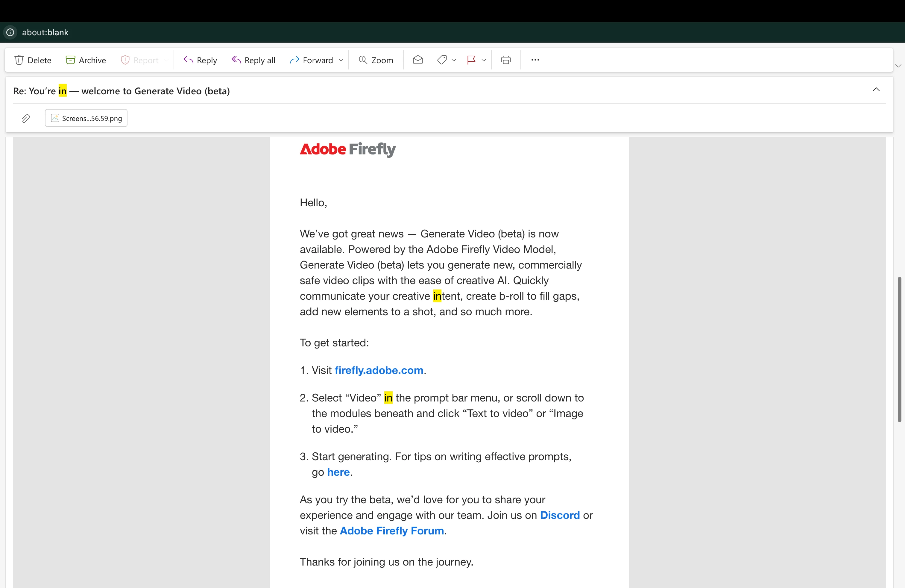This screenshot has height=588, width=905.
Task: Mark email as read/unread envelope icon
Action: [x=417, y=60]
